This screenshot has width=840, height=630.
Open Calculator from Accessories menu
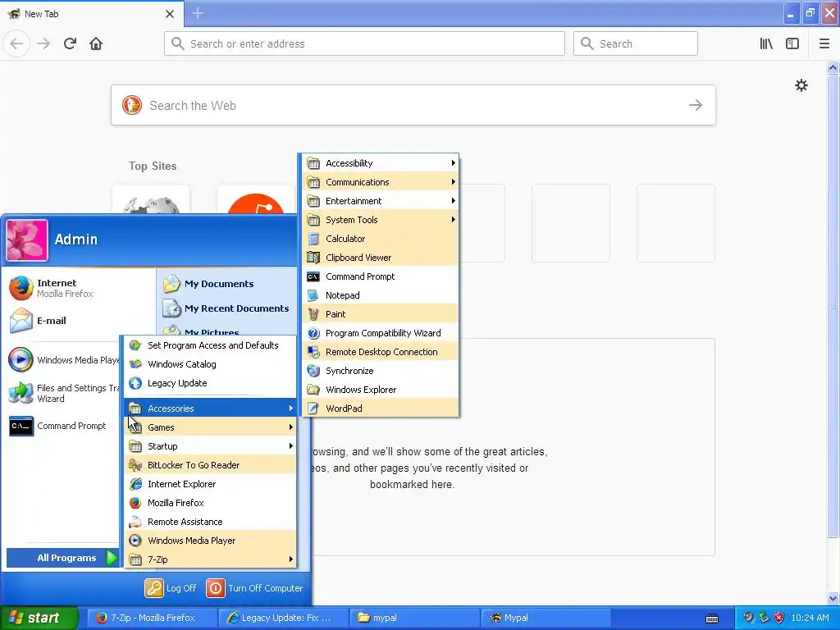(x=381, y=239)
